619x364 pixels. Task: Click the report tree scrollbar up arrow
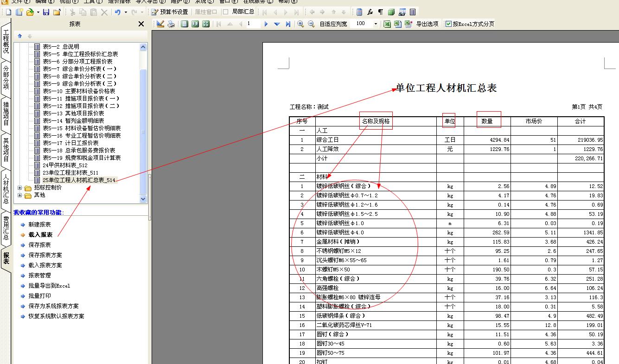click(x=143, y=47)
